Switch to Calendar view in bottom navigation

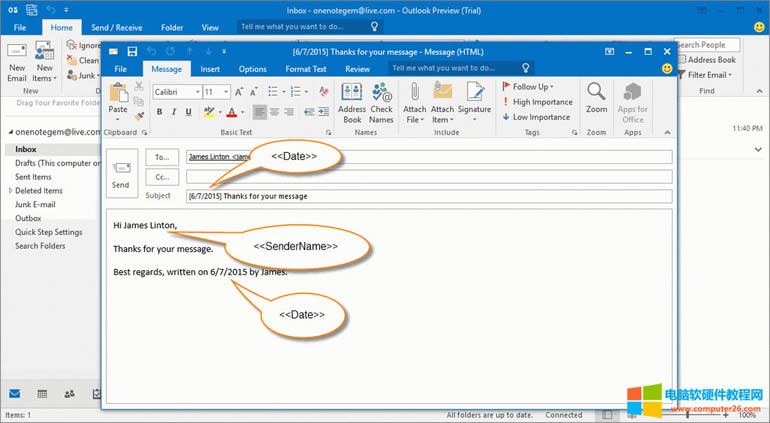click(42, 394)
